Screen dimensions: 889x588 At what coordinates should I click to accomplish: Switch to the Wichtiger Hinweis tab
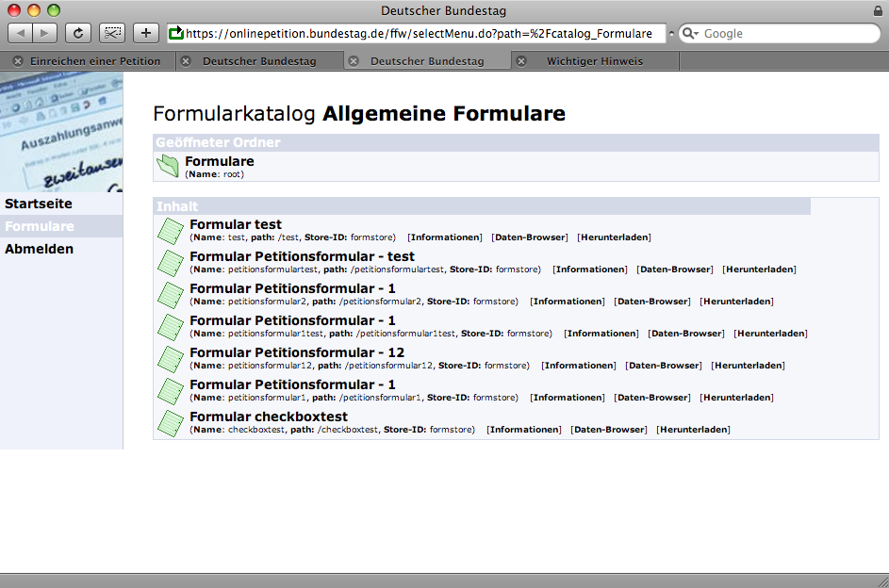click(x=595, y=61)
